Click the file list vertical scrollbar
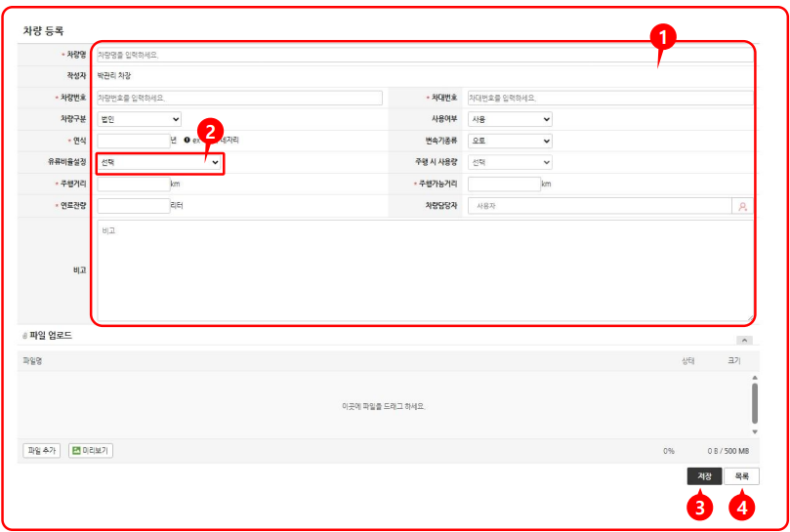Image resolution: width=790 pixels, height=532 pixels. point(754,402)
